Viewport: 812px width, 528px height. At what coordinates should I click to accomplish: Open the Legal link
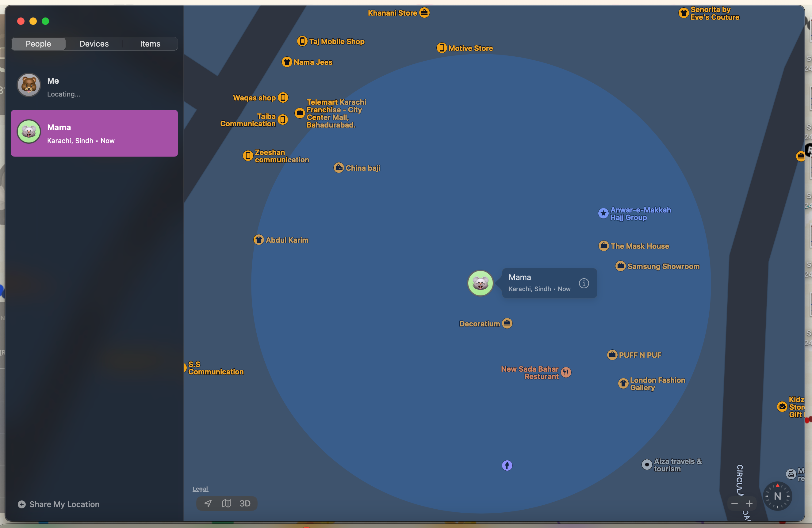coord(200,488)
